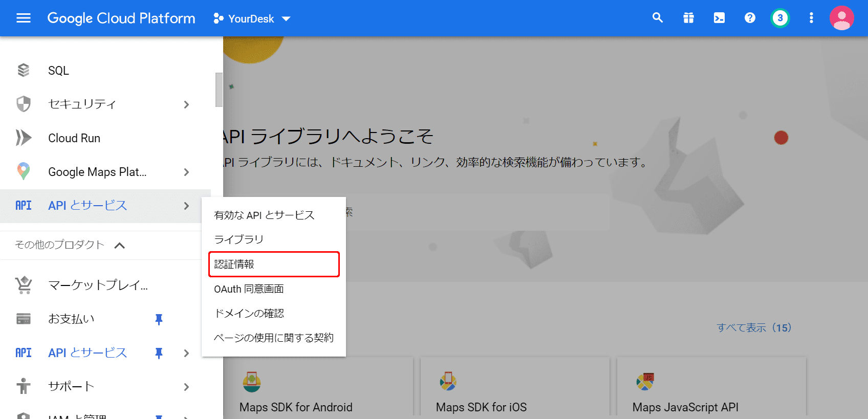Click the Google Maps pin icon
The image size is (868, 419).
[24, 171]
